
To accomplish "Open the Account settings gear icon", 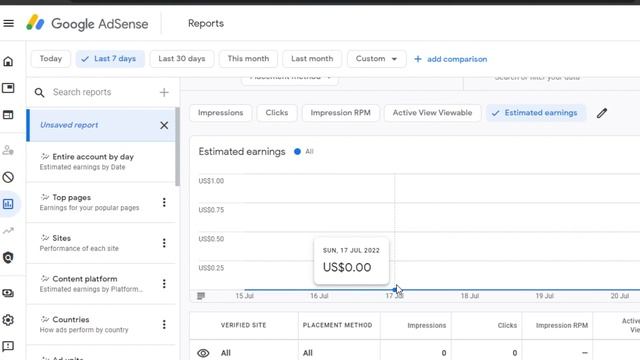I will point(8,320).
